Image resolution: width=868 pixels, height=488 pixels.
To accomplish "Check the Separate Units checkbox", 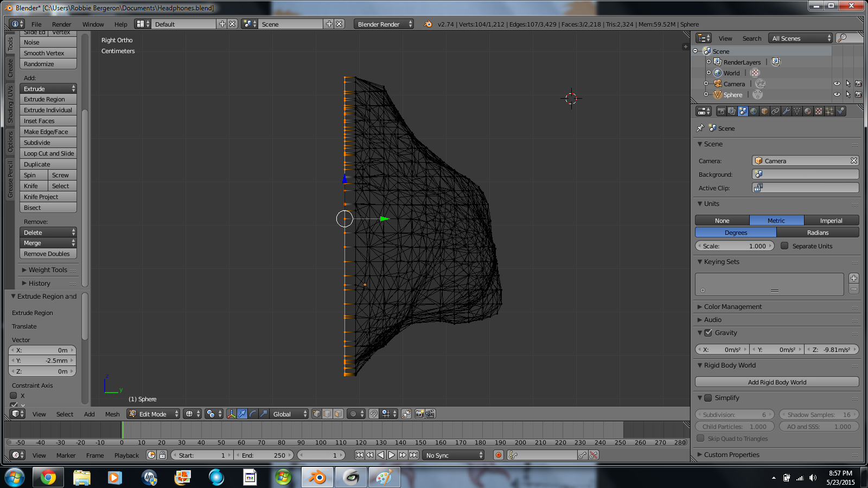I will pos(784,246).
